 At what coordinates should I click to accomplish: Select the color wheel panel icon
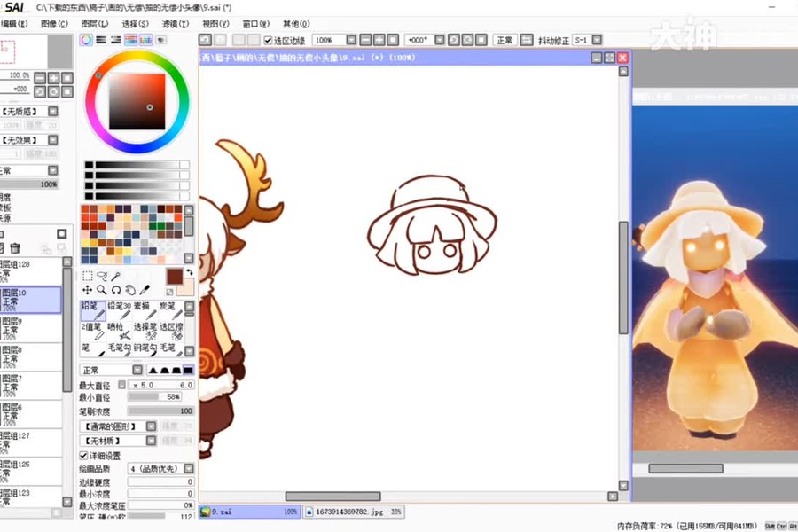point(86,40)
